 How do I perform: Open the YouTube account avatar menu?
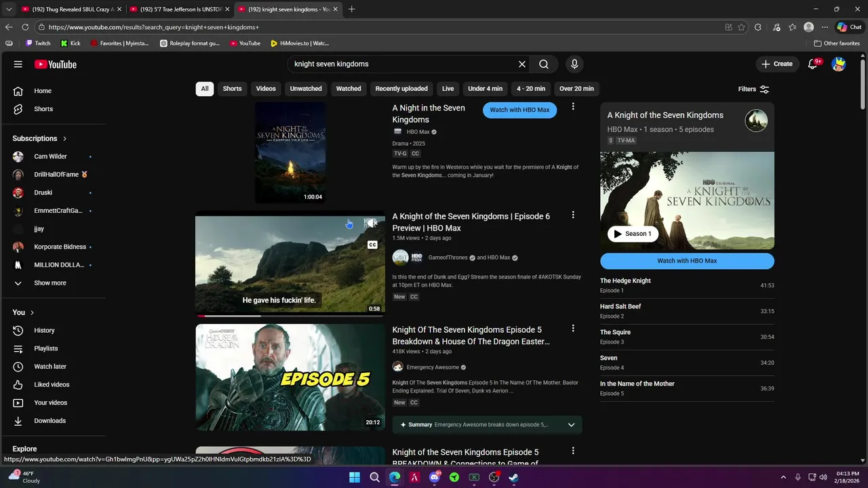pos(839,64)
